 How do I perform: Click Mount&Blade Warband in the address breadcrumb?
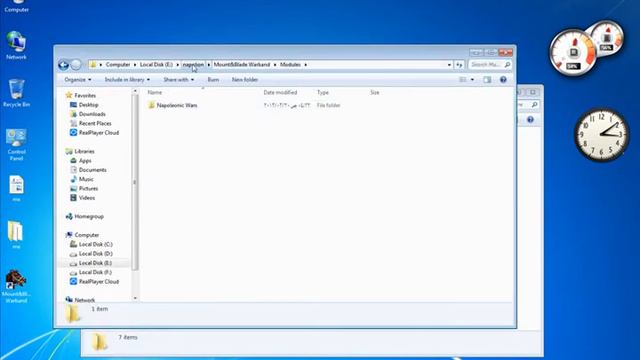(x=242, y=64)
